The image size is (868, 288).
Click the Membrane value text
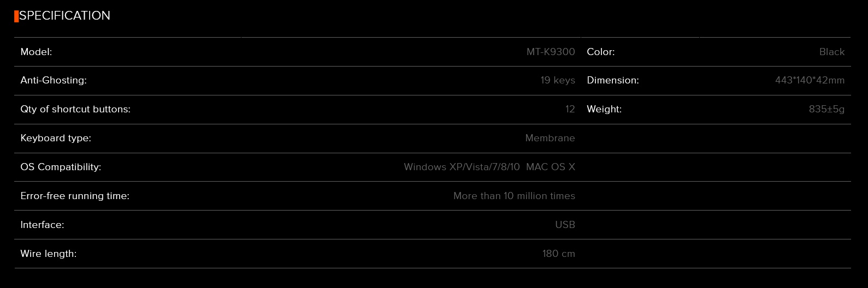click(x=550, y=138)
